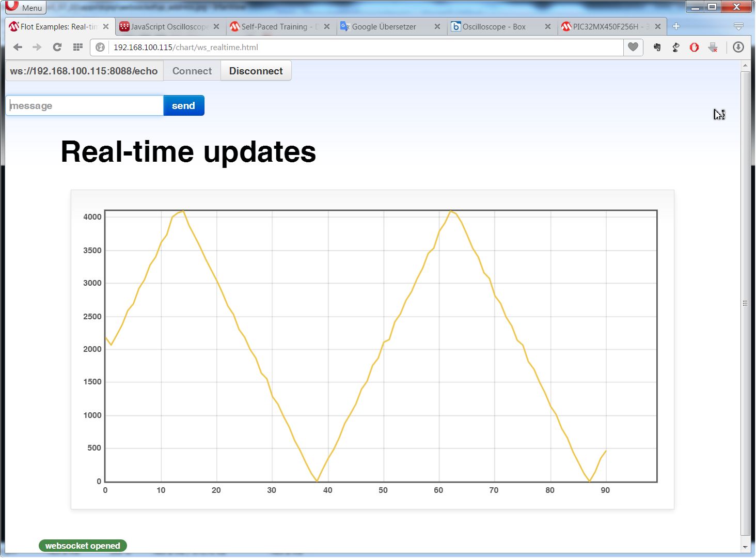This screenshot has width=756, height=558.
Task: Click the blue send button
Action: (x=183, y=105)
